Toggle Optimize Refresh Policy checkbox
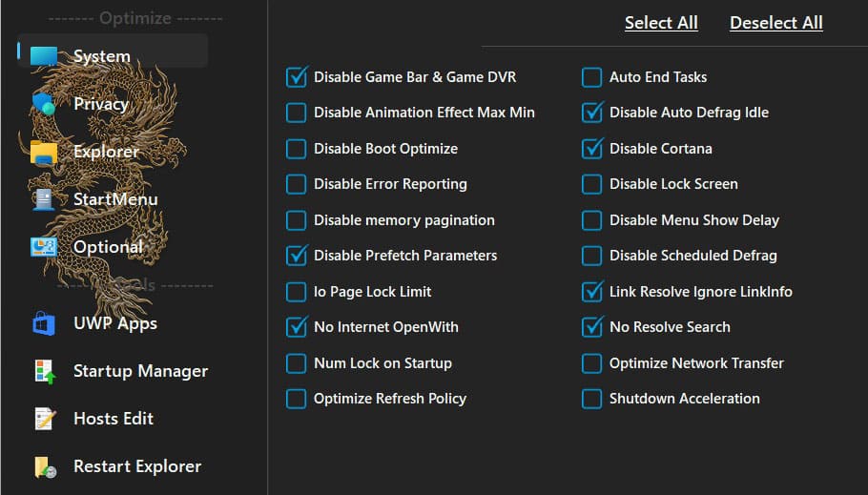 [296, 399]
